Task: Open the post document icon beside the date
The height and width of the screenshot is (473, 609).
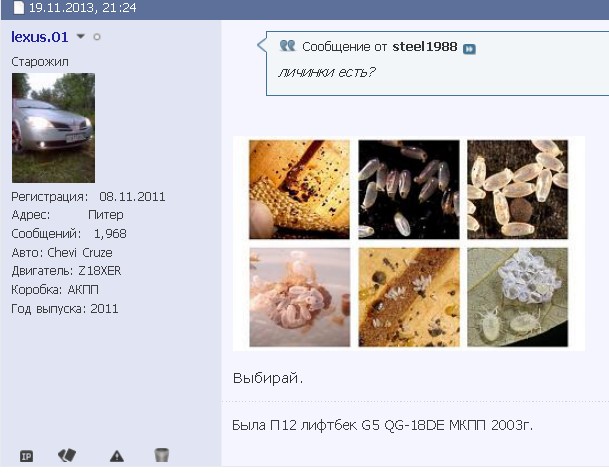Action: pos(18,8)
